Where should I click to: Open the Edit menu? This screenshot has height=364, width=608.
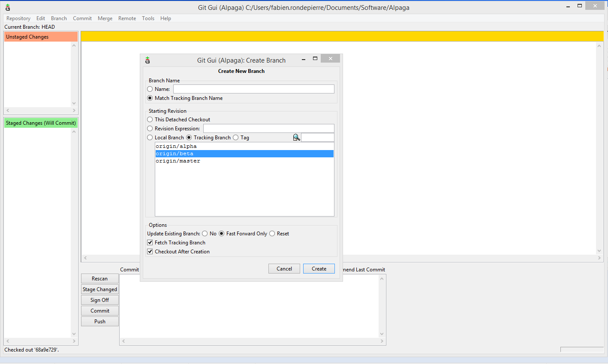[x=41, y=18]
